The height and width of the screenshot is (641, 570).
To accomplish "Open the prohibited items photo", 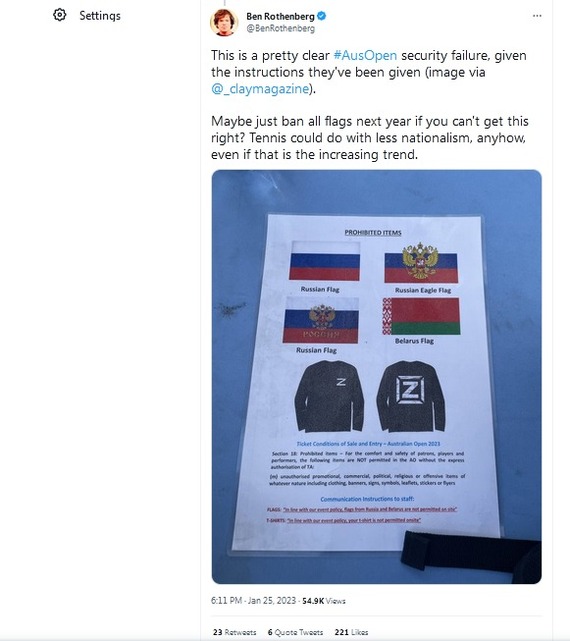I will [377, 377].
